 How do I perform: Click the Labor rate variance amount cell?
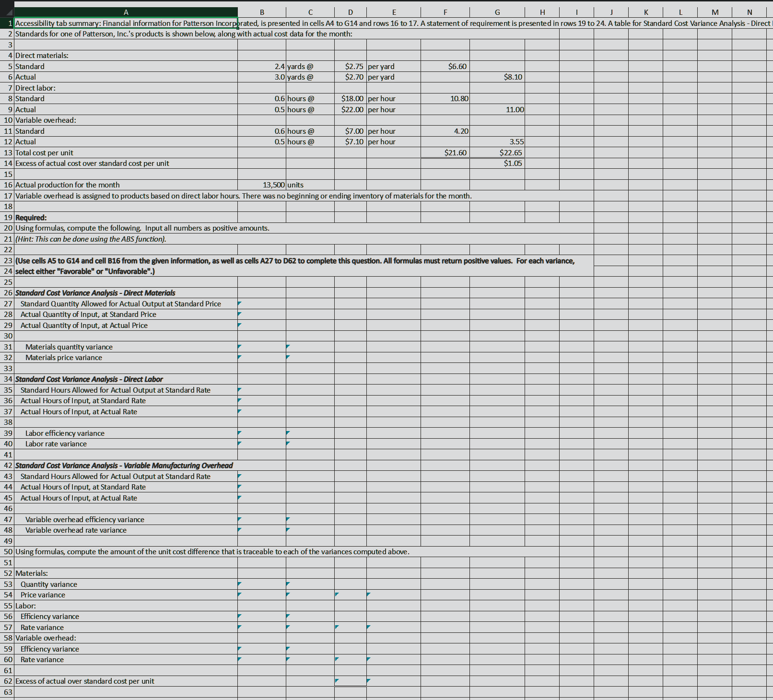[x=262, y=443]
